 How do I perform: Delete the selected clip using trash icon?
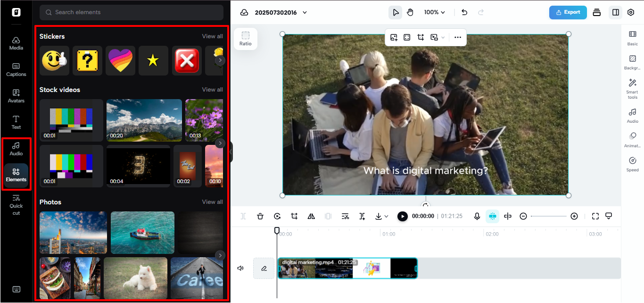pos(260,216)
